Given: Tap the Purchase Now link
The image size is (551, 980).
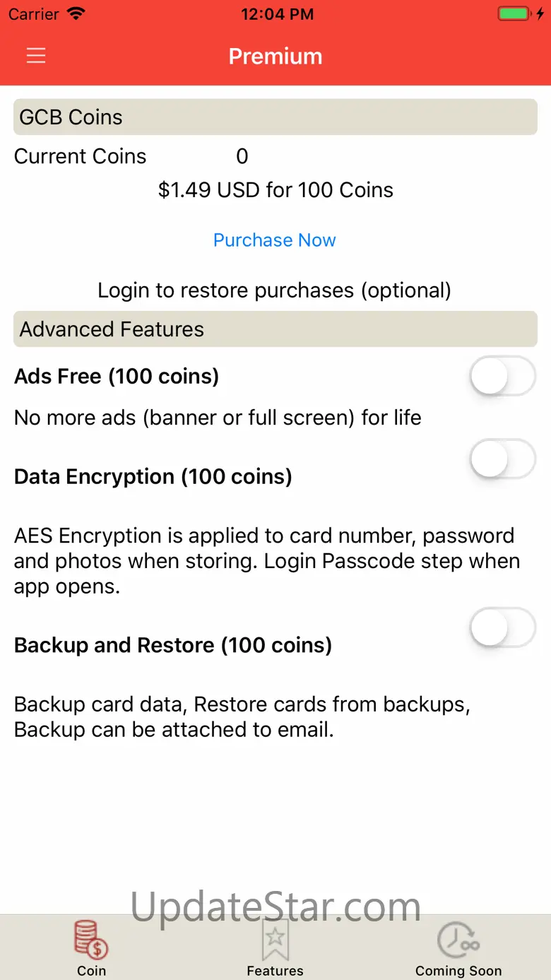Looking at the screenshot, I should pos(275,240).
